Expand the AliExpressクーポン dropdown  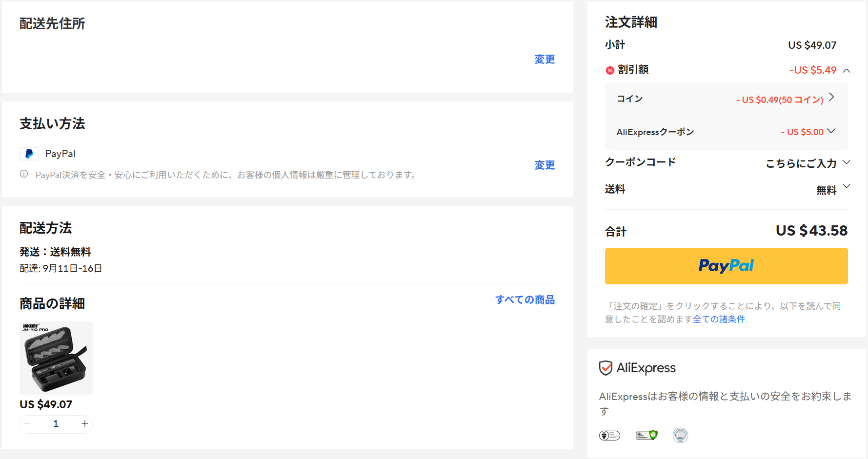831,131
